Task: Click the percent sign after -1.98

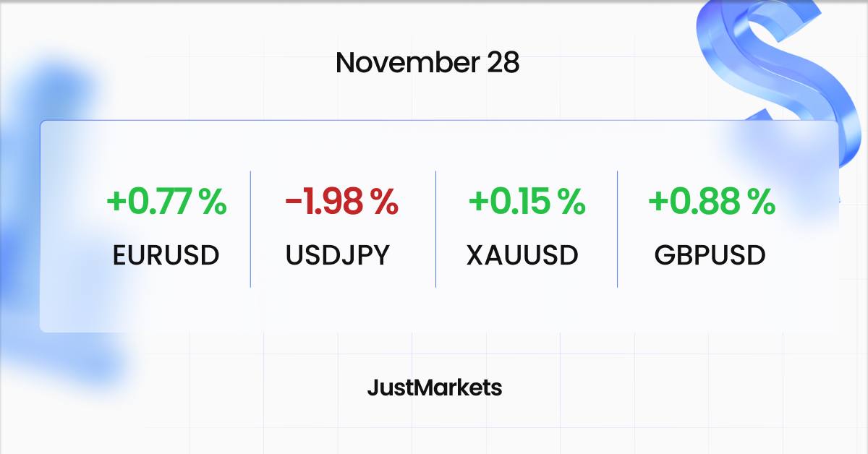Action: pos(385,202)
